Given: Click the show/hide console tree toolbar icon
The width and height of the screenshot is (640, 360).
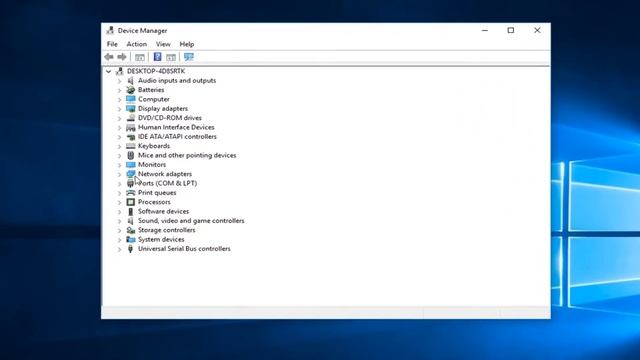Looking at the screenshot, I should click(140, 57).
